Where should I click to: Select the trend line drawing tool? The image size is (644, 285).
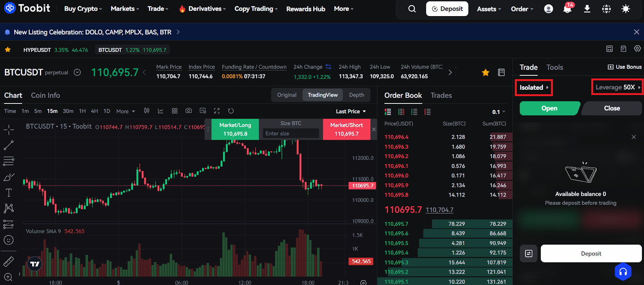[8, 145]
